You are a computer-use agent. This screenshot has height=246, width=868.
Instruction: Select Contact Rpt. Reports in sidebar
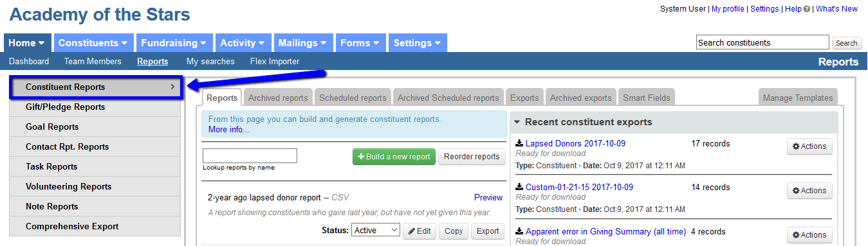pyautogui.click(x=95, y=147)
